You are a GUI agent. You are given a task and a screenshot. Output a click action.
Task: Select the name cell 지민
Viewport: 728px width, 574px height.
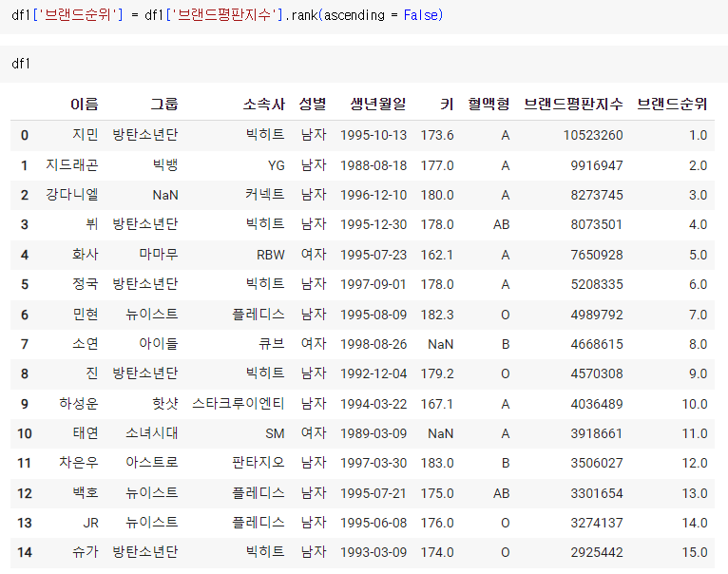coord(85,135)
